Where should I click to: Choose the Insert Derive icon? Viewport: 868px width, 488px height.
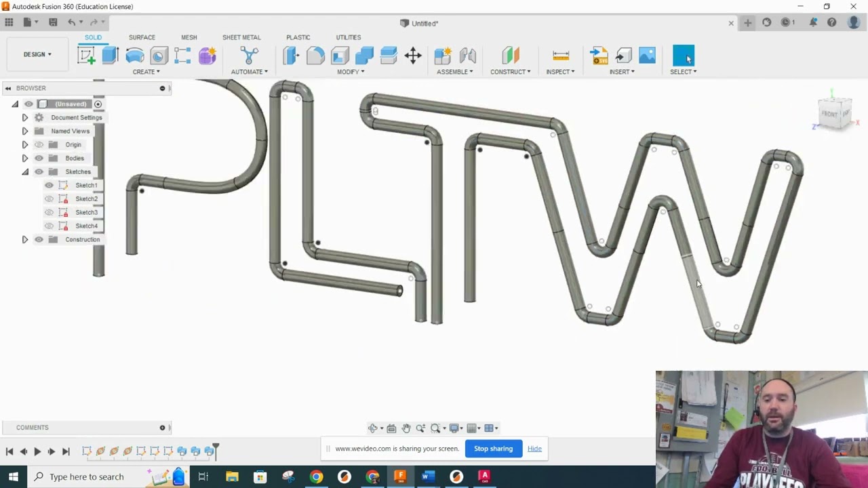pos(623,56)
